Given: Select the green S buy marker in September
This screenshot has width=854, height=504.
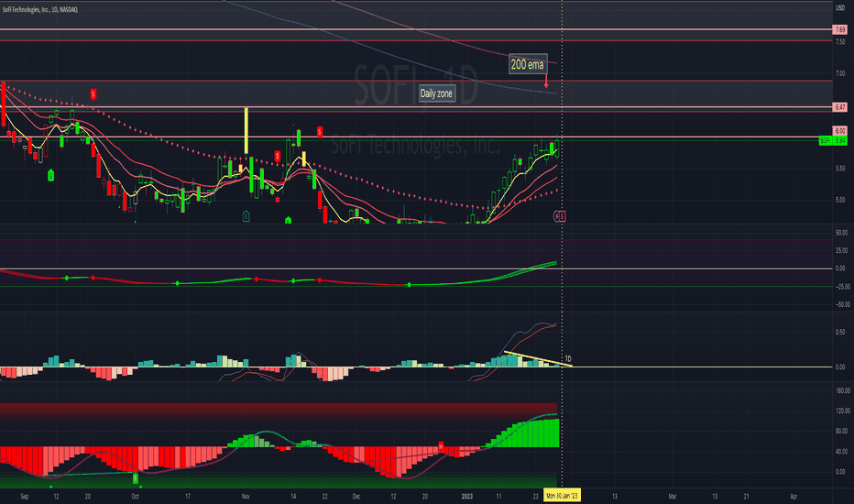Looking at the screenshot, I should click(x=50, y=175).
